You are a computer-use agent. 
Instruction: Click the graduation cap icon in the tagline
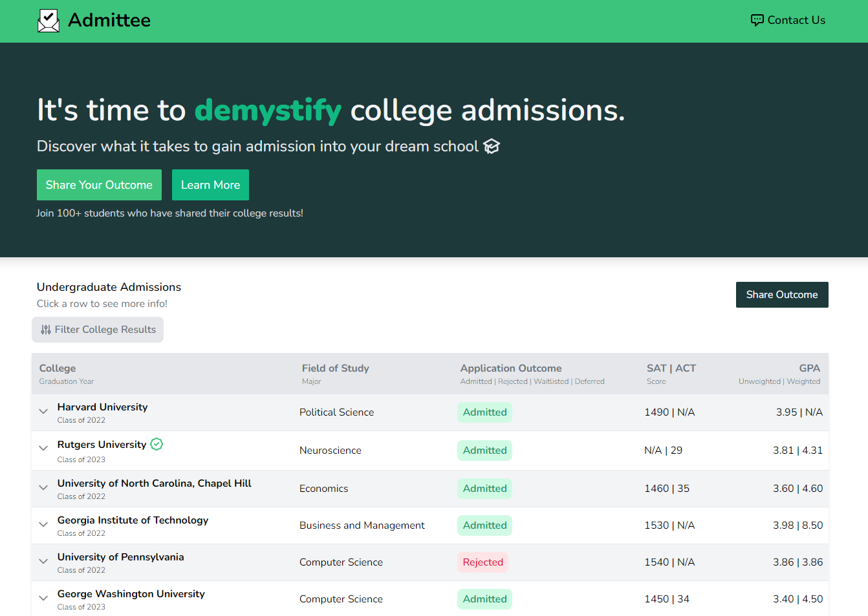[x=492, y=146]
